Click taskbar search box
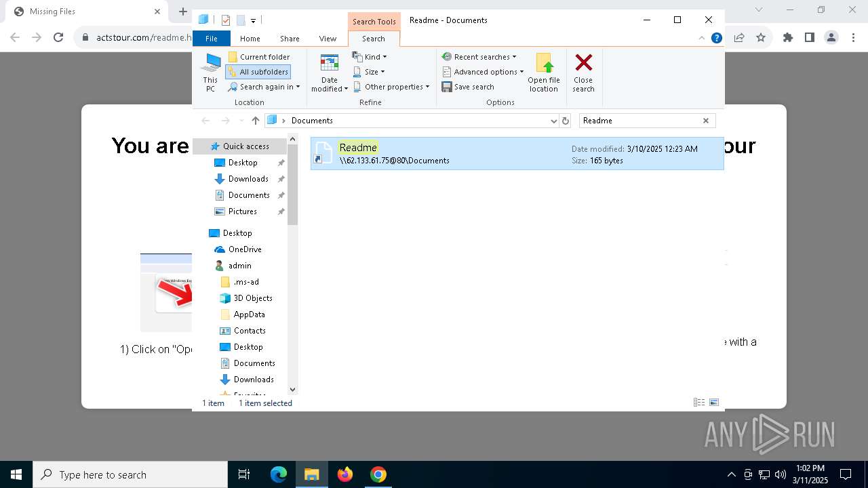Screen dimensions: 868x488 130,474
